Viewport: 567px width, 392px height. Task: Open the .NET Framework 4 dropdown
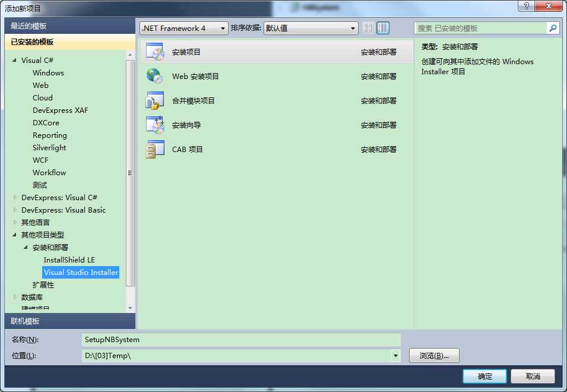[x=183, y=28]
